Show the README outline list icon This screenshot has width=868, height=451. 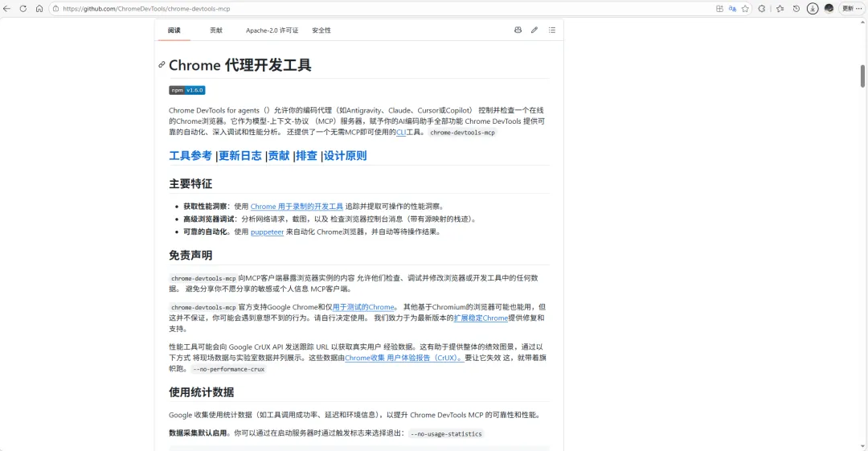click(x=552, y=30)
